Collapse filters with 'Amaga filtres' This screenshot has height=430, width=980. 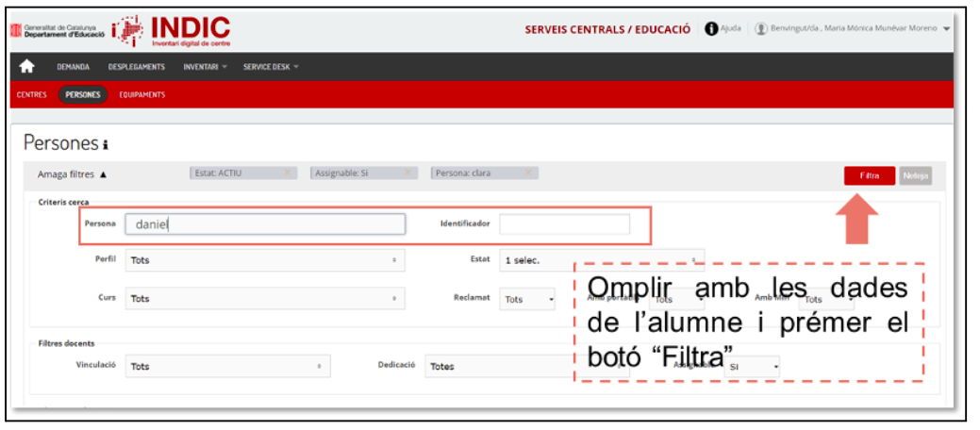tap(72, 174)
